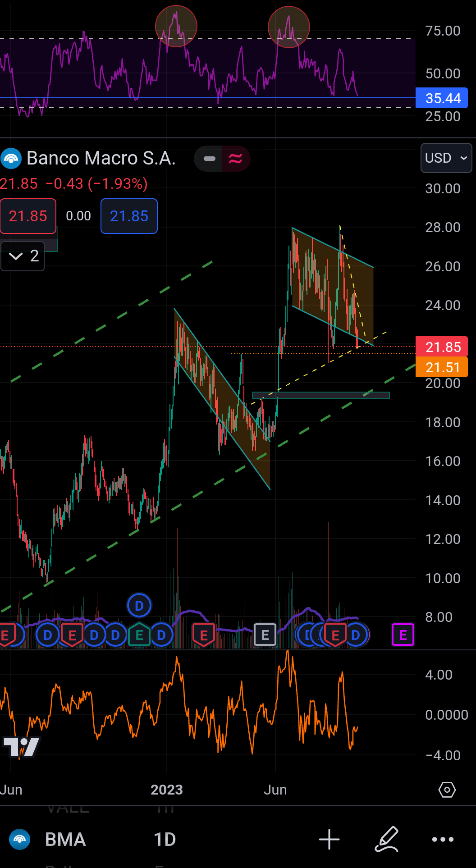Expand the collapsed indicators chevron labeled 2
Viewport: 476px width, 868px height.
[23, 256]
